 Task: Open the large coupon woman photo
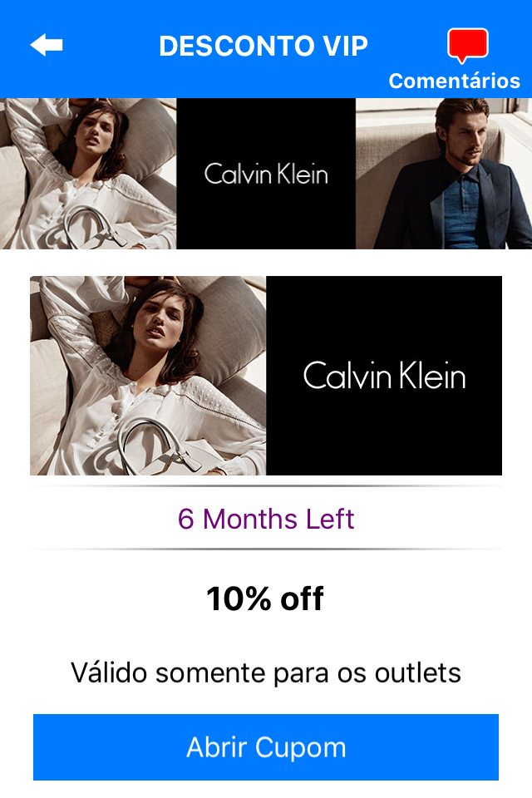click(148, 376)
